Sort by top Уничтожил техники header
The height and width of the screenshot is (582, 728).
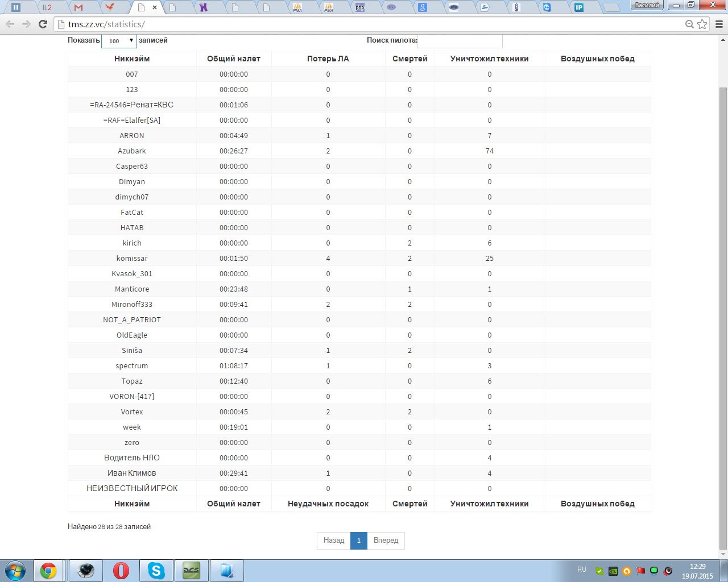[490, 59]
